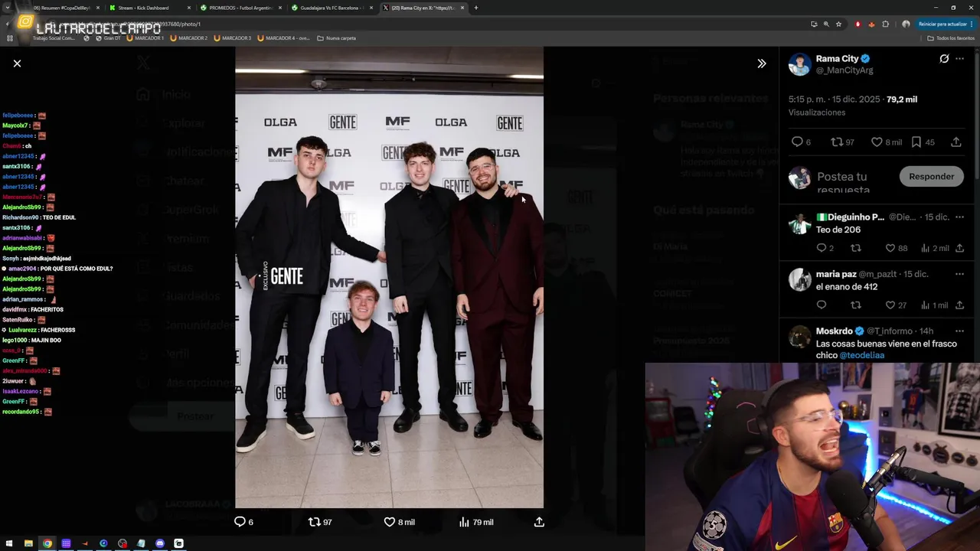Open MARCADOR 2 bookmark
The width and height of the screenshot is (980, 551).
pyautogui.click(x=189, y=37)
